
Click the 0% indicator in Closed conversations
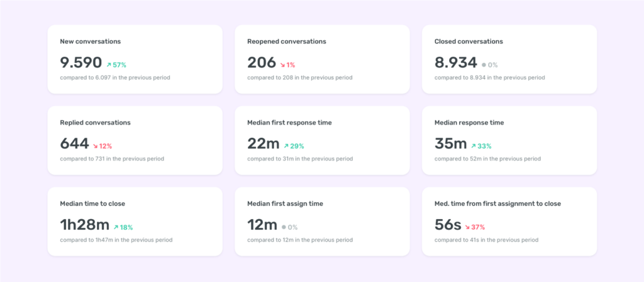(x=493, y=65)
